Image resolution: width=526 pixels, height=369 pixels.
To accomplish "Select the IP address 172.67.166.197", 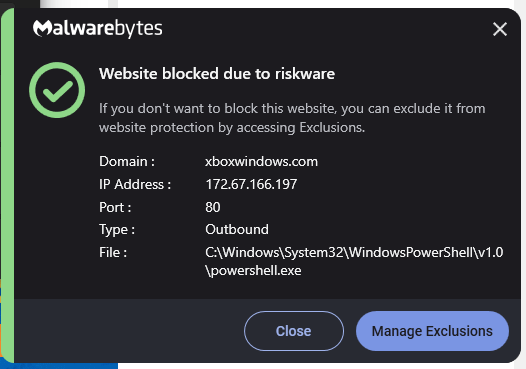I will tap(251, 184).
